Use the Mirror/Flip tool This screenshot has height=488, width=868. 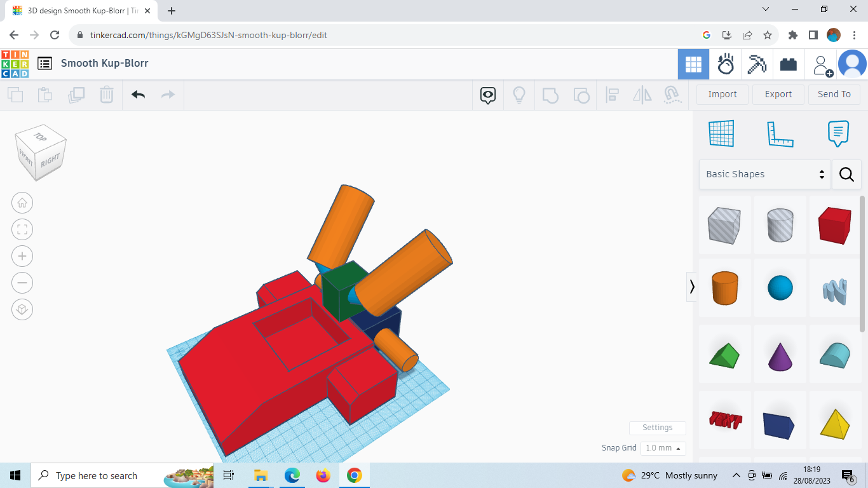point(642,94)
